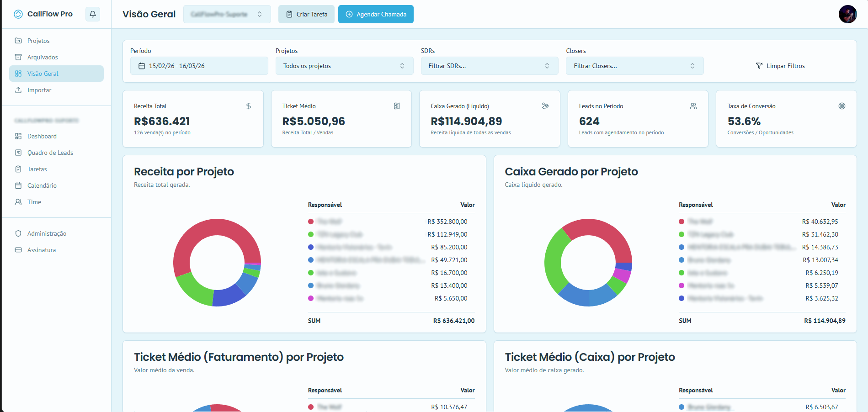This screenshot has width=868, height=412.
Task: Click Ticket Médio (Faturamento) por Projeto heading
Action: click(x=239, y=357)
